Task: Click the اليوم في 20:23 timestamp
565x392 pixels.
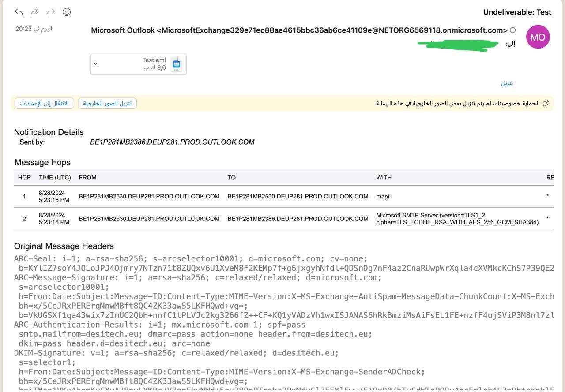Action: [34, 29]
